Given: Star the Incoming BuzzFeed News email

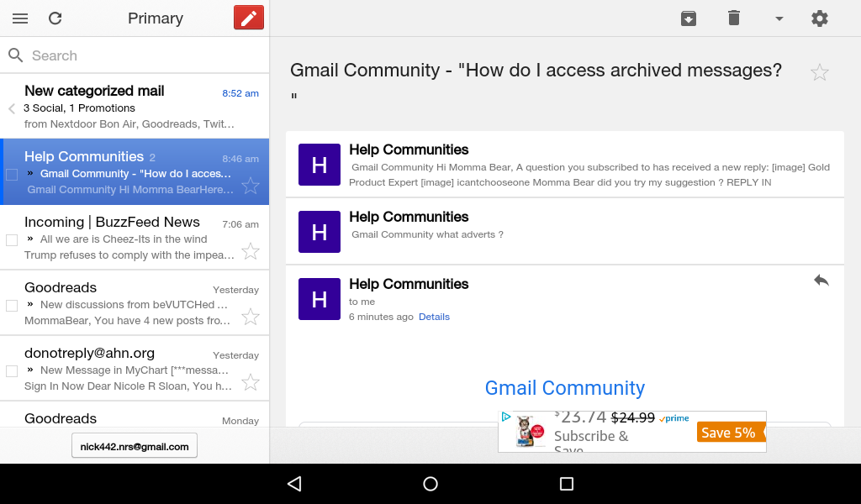Looking at the screenshot, I should coord(251,251).
